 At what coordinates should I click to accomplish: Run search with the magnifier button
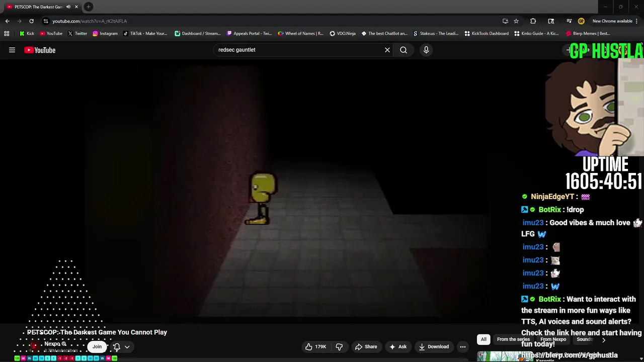coord(404,50)
